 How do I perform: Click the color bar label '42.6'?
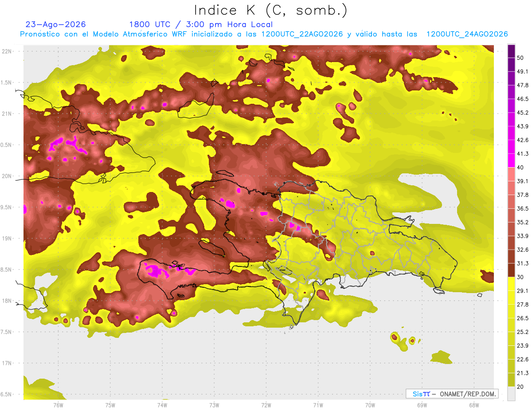coord(522,140)
